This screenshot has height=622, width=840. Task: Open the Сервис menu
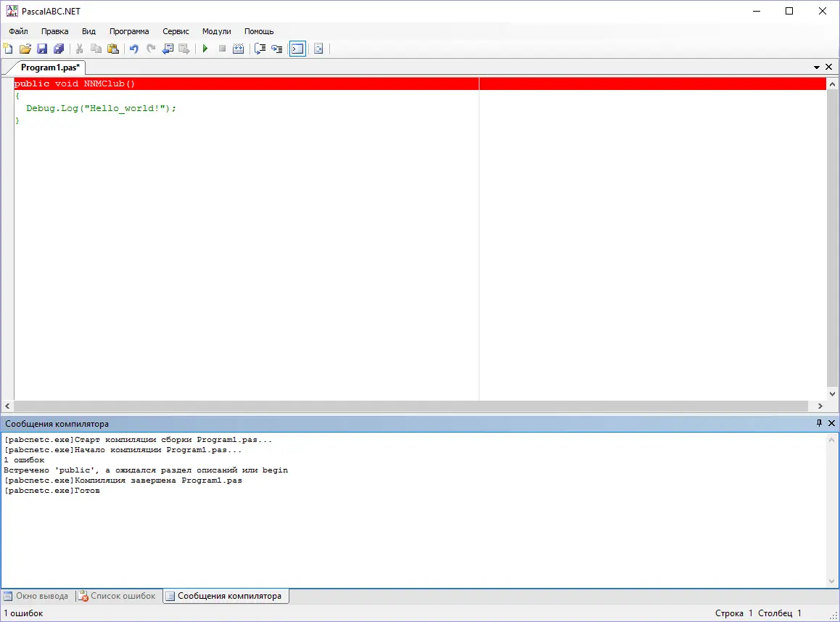click(176, 31)
